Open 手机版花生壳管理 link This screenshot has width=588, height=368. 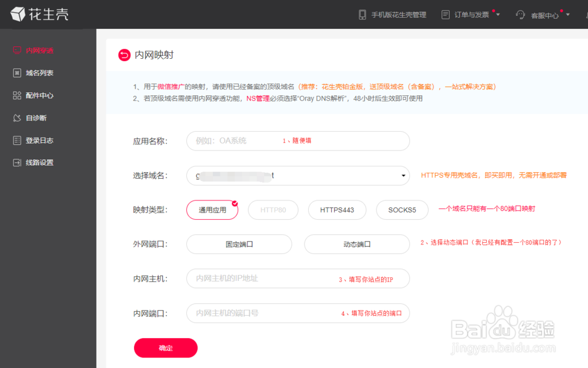[x=399, y=15]
